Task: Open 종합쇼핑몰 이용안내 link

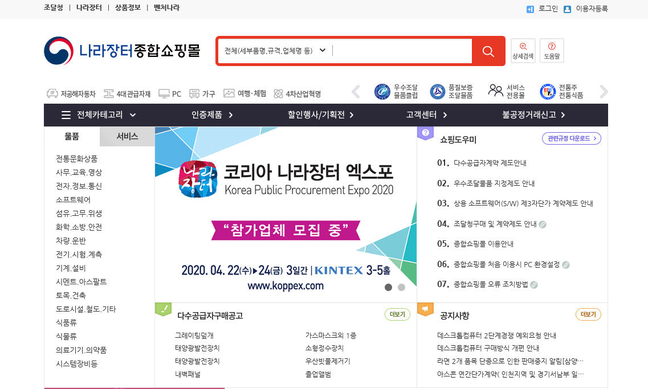Action: tap(484, 244)
